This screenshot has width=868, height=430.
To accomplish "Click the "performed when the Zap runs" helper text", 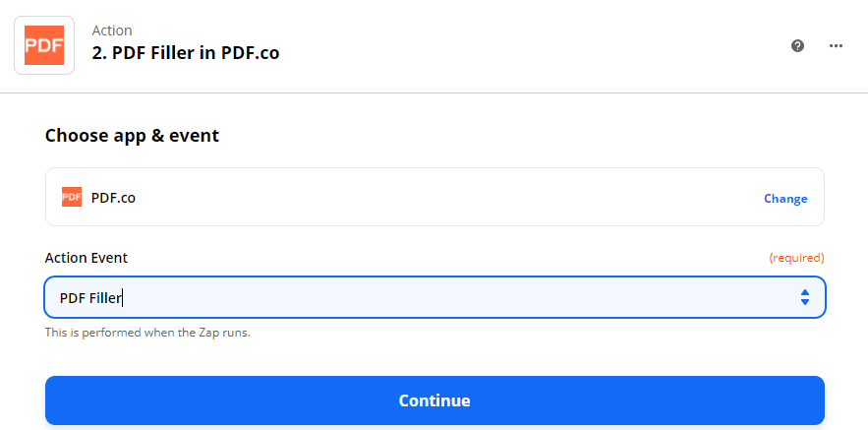I will [147, 333].
